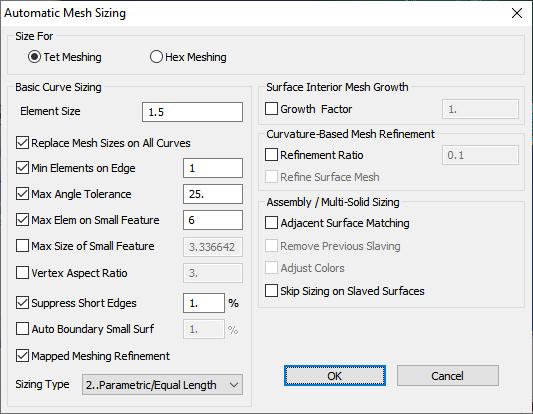Enable Auto Boundary Small Surf
This screenshot has width=533, height=414.
tap(22, 329)
